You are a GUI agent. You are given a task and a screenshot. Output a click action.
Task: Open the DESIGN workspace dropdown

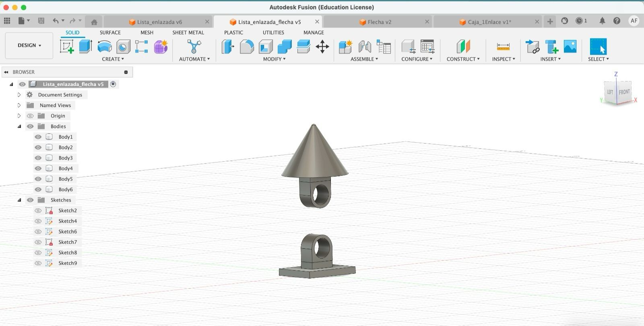click(x=29, y=46)
